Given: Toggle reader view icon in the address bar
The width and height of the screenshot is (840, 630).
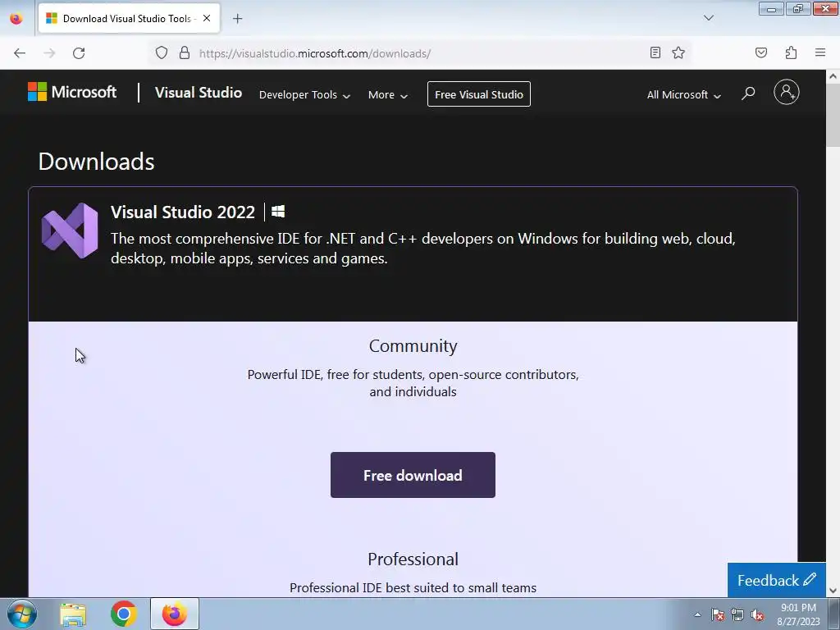Looking at the screenshot, I should click(655, 52).
